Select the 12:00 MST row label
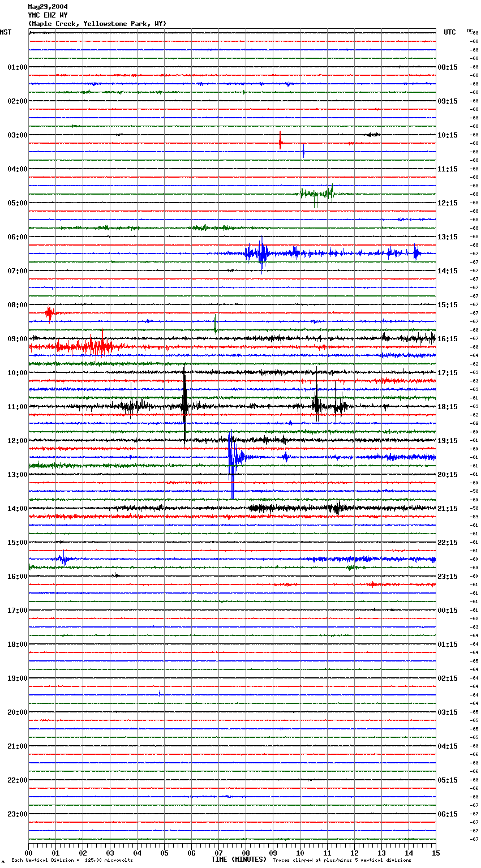 18,441
